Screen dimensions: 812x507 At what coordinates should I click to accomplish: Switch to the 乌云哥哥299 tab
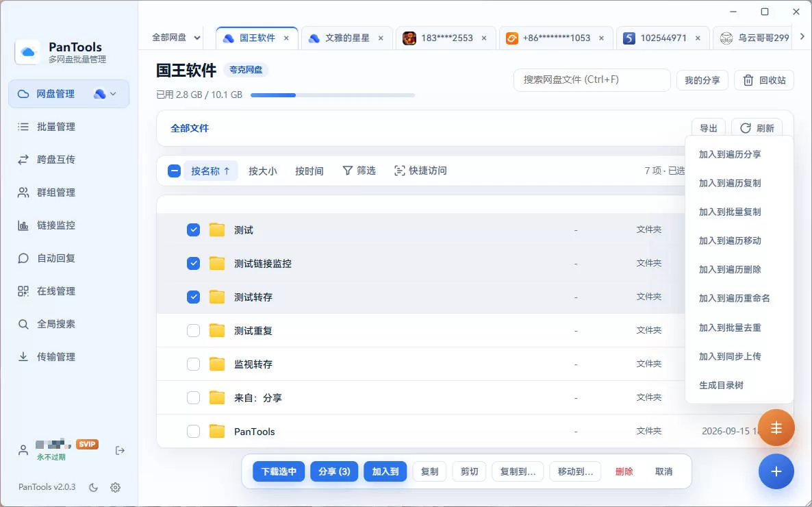[x=754, y=38]
